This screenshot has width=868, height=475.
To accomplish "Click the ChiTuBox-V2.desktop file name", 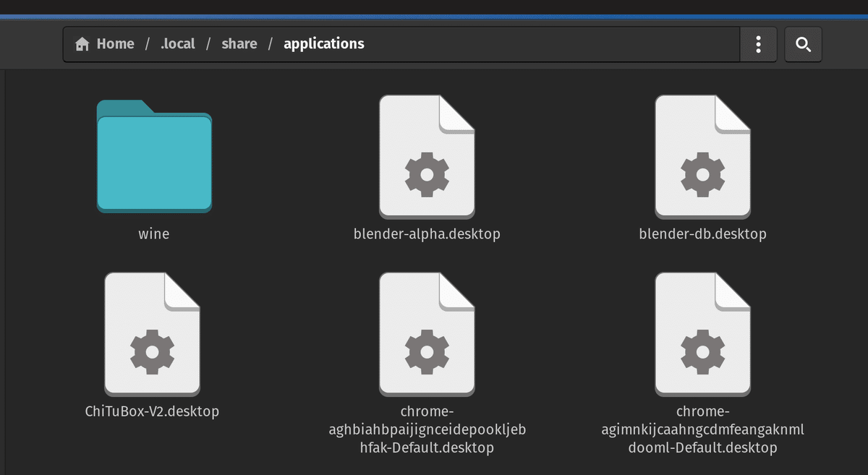I will (152, 411).
